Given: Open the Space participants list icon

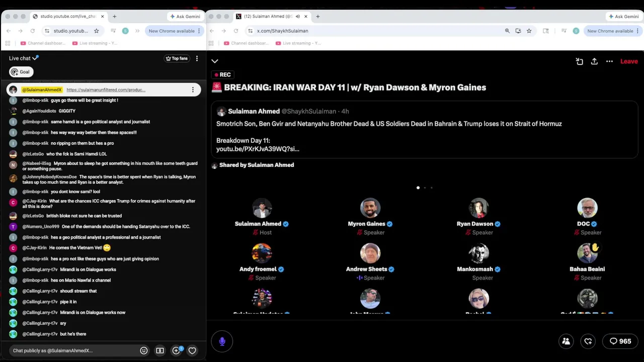Looking at the screenshot, I should pos(566,341).
